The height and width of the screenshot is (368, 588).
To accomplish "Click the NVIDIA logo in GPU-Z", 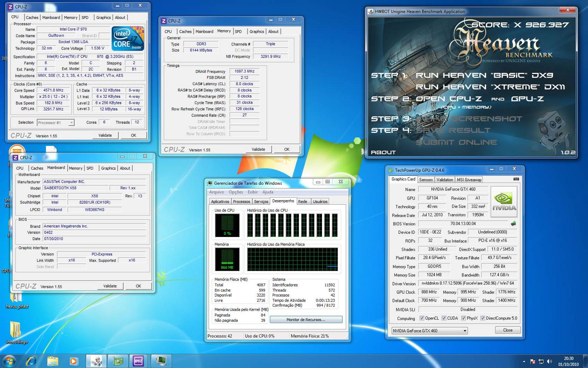I will coord(504,201).
